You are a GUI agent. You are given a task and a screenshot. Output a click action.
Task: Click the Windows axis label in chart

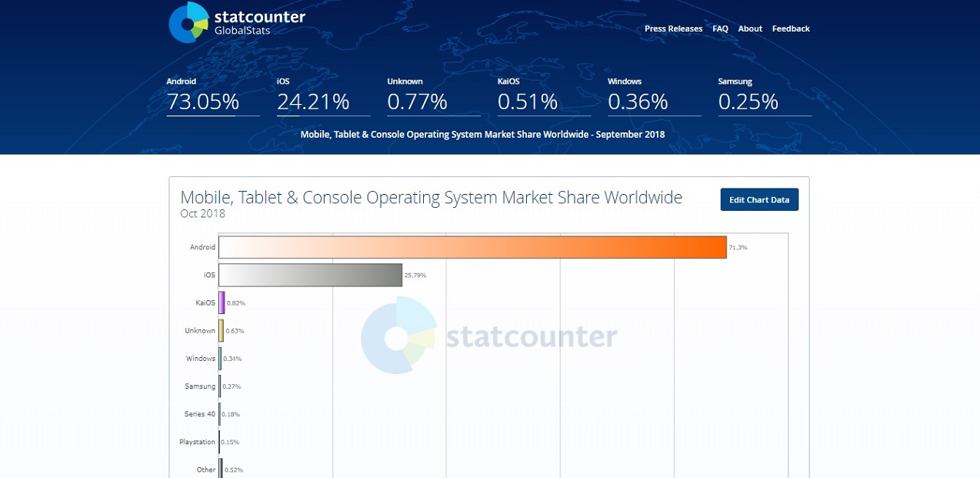(x=201, y=358)
